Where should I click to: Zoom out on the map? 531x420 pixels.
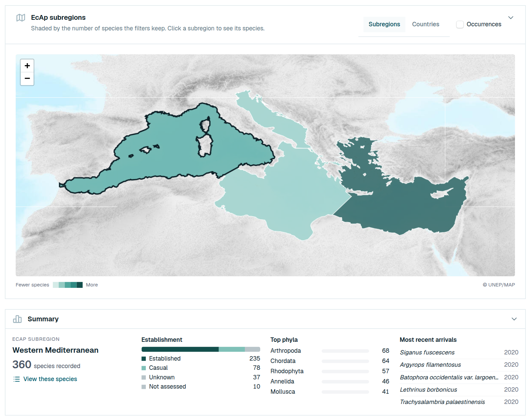click(27, 79)
